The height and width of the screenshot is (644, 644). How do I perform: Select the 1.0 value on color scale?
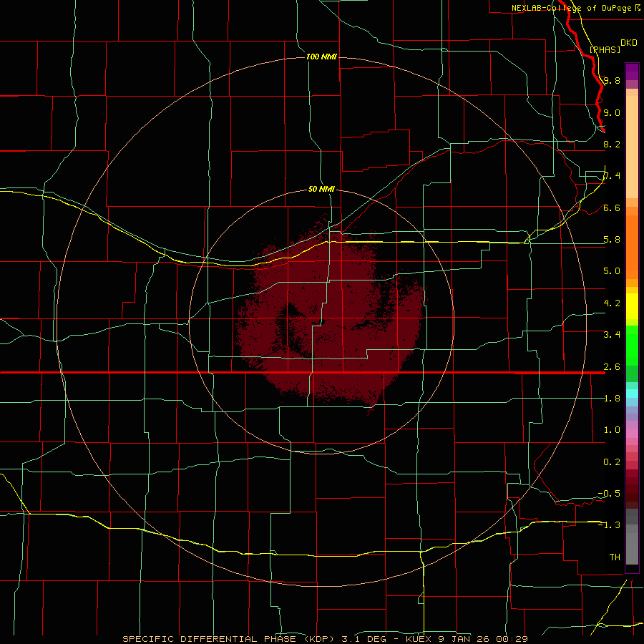click(612, 430)
